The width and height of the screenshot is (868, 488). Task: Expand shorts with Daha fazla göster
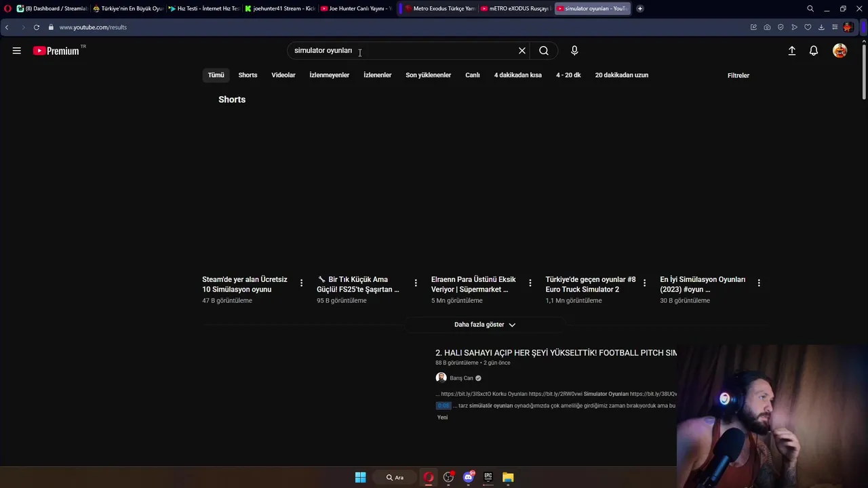pos(485,325)
